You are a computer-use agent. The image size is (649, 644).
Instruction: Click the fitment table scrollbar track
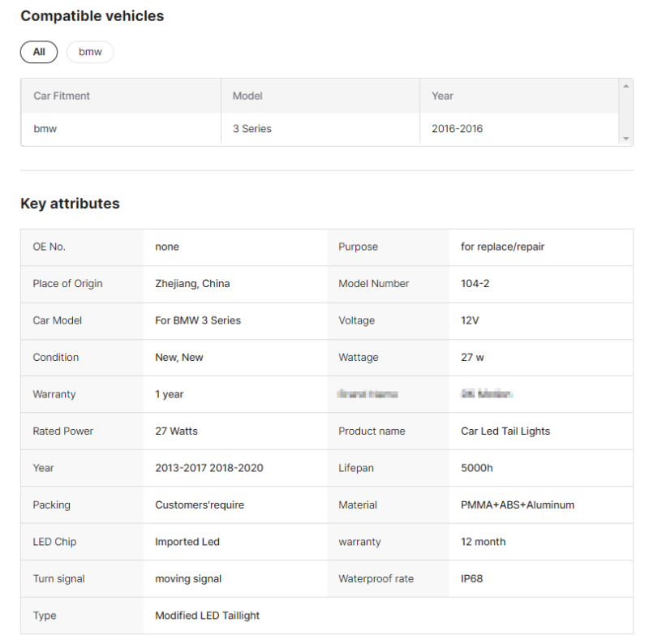(625, 112)
